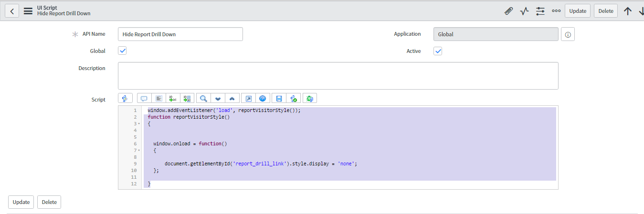This screenshot has height=214, width=644.
Task: Toggle syntax highlighting in script editor
Action: coord(125,98)
